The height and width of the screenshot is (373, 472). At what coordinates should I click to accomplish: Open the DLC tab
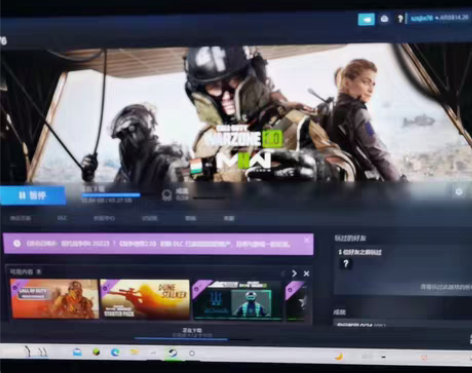pyautogui.click(x=62, y=218)
